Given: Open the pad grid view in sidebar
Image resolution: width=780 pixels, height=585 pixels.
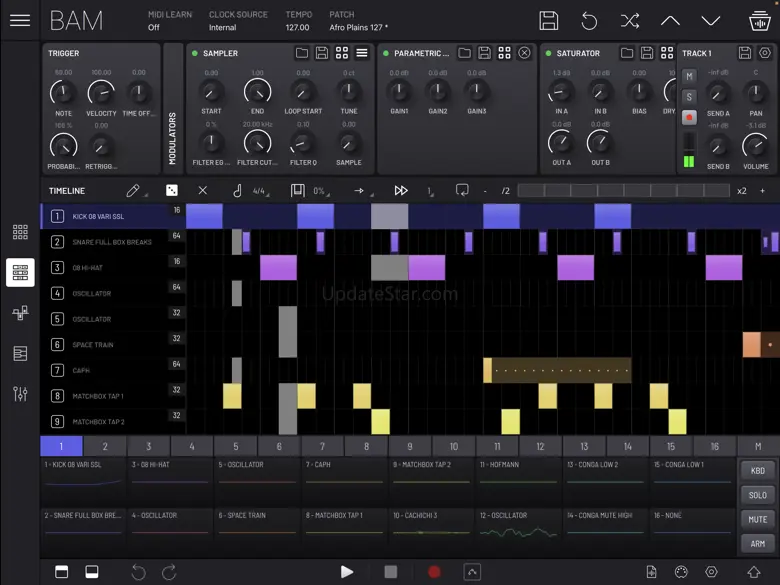Looking at the screenshot, I should coord(20,232).
